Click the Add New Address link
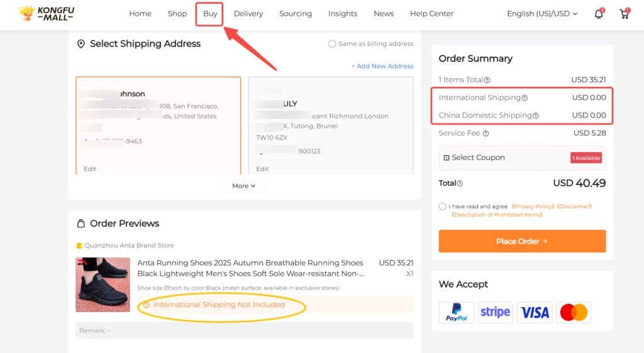 click(382, 66)
